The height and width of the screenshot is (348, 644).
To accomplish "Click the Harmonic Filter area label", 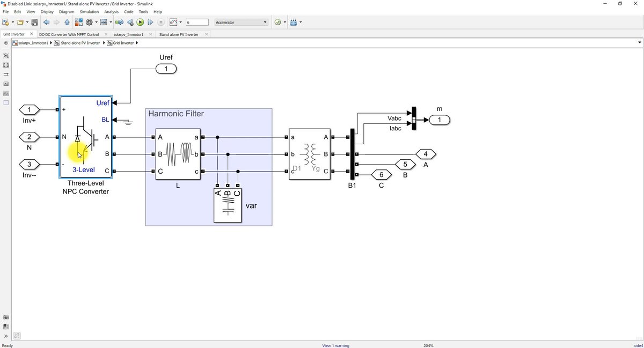I will click(x=175, y=114).
